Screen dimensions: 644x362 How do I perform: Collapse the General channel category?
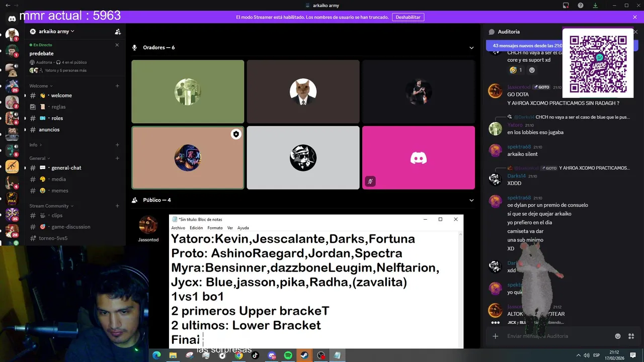click(x=40, y=158)
